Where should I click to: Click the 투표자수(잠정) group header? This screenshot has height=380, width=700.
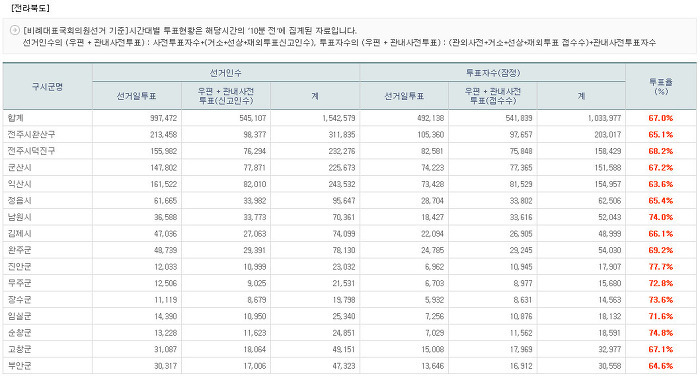[493, 73]
